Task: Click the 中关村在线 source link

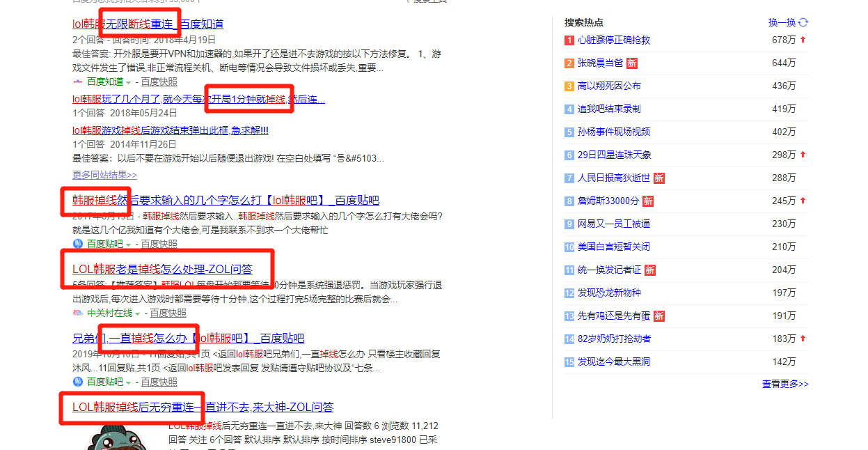Action: coord(109,313)
